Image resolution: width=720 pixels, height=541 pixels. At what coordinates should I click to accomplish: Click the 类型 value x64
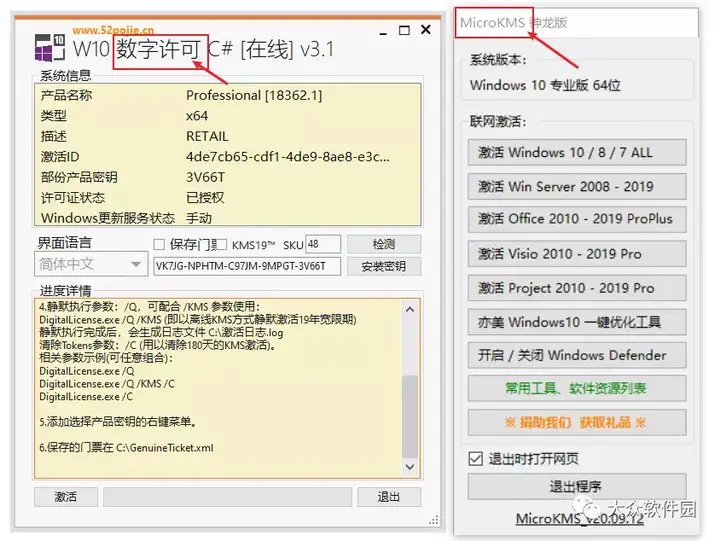pos(197,116)
